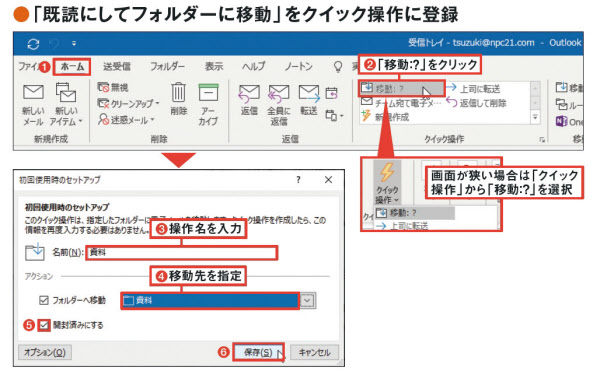Image resolution: width=600 pixels, height=379 pixels.
Task: Switch to the 送受信 tab
Action: (x=116, y=67)
